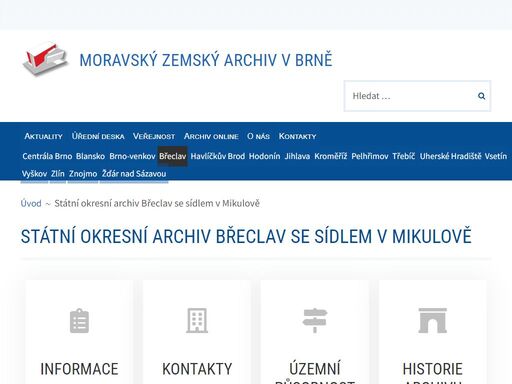
Task: Click the search magnifier icon
Action: (x=481, y=96)
